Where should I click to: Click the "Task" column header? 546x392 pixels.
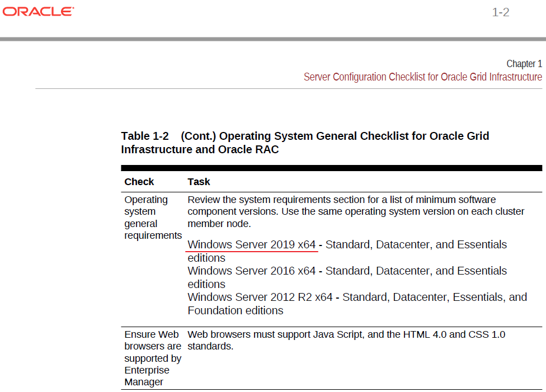(199, 182)
